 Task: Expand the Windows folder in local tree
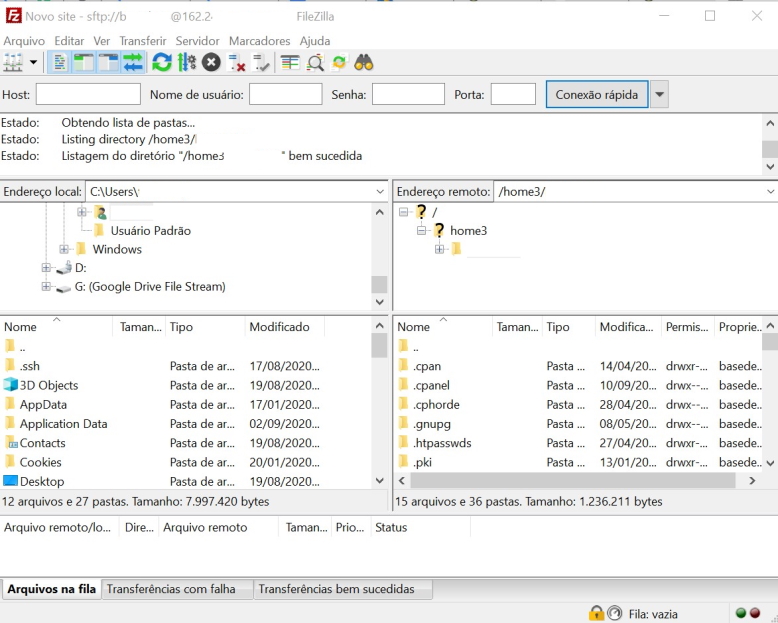[64, 249]
